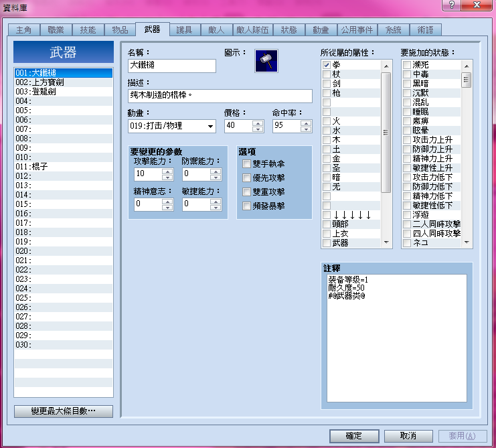Viewport: 496px width, 448px height.
Task: Decrease 攻擊能力 with the down arrow
Action: tap(167, 177)
